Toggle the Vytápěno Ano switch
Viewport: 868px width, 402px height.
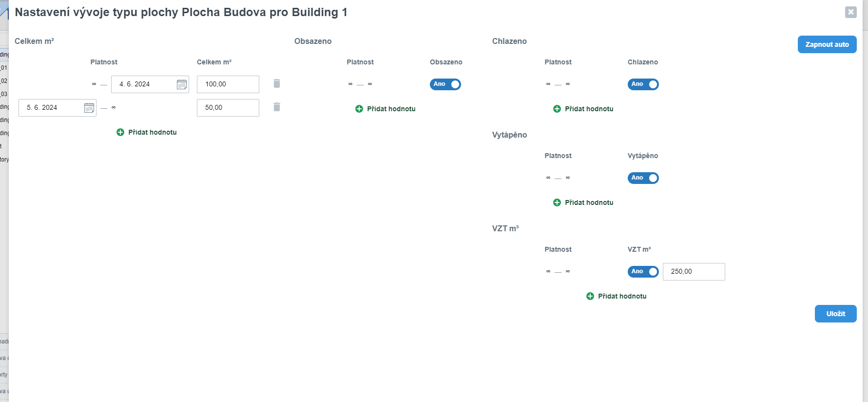tap(643, 178)
